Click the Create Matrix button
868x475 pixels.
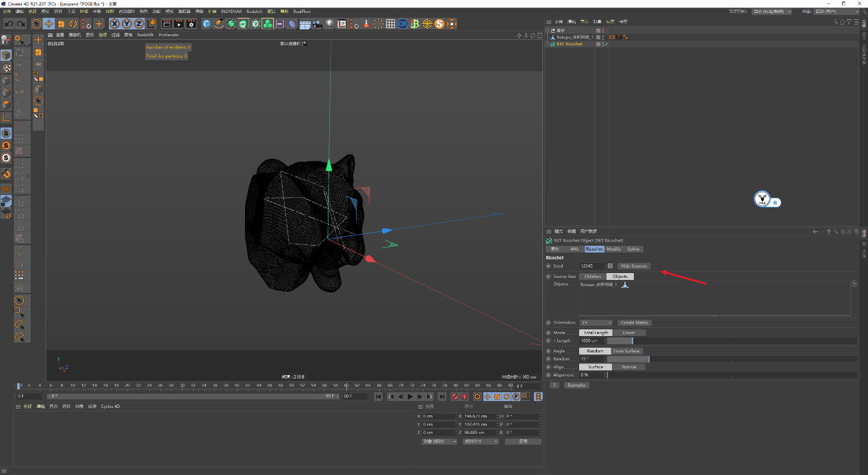point(635,322)
